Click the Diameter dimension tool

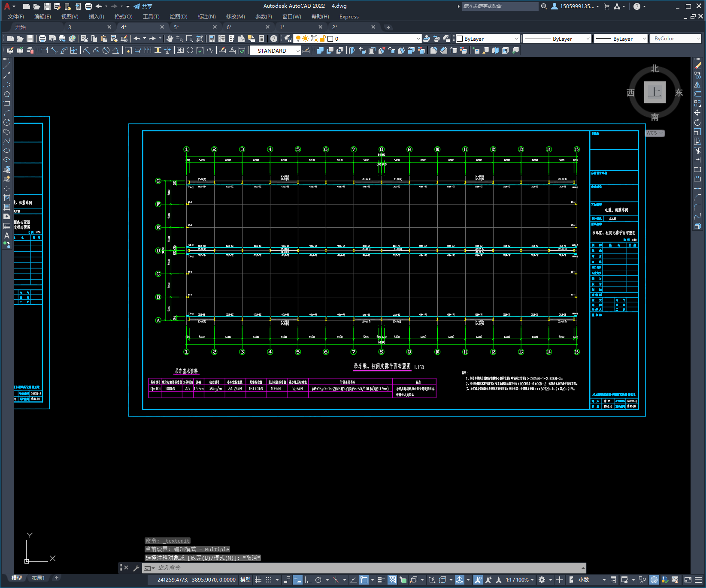(x=106, y=50)
